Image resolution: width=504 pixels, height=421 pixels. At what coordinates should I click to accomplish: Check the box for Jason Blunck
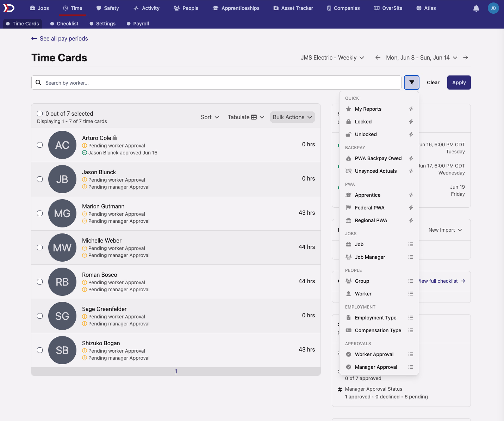click(x=40, y=179)
